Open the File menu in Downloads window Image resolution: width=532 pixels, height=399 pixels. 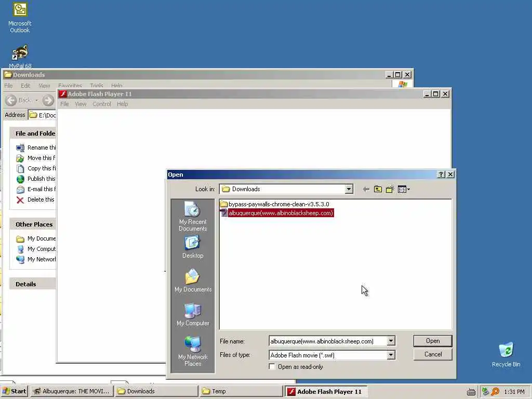[x=8, y=86]
